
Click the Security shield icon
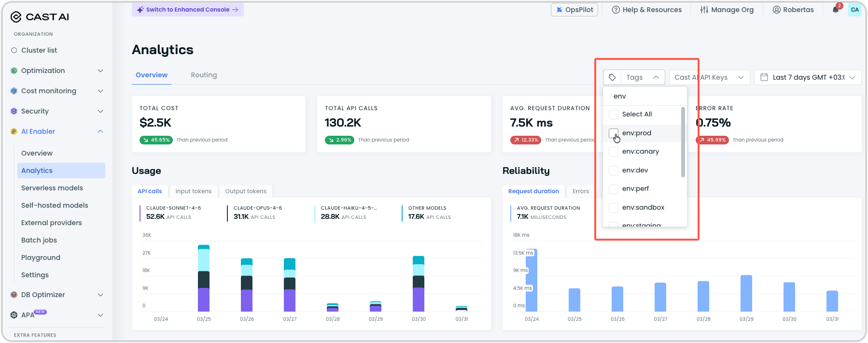tap(14, 111)
